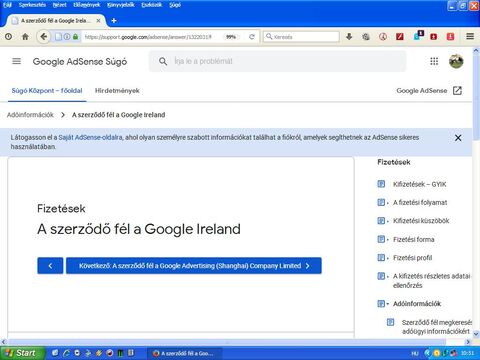Click the 99% zoom level indicator
480x360 pixels.
click(x=231, y=37)
